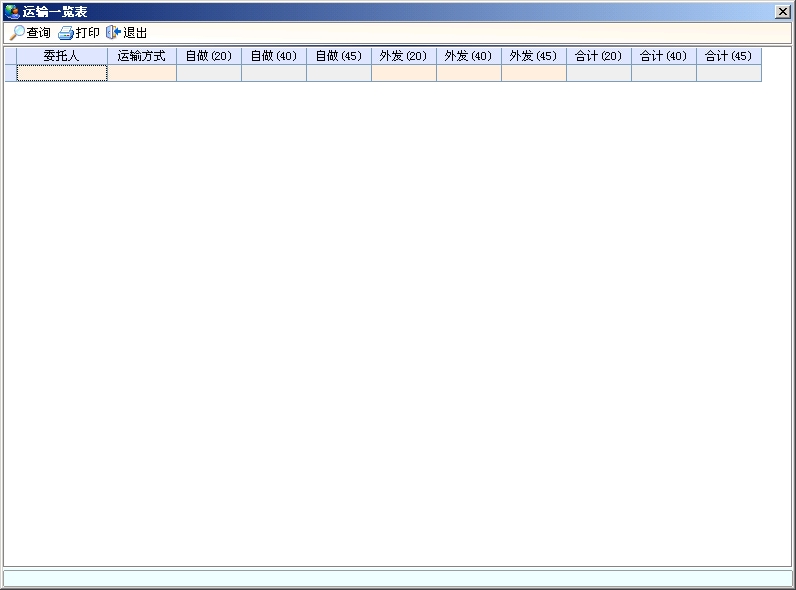Click the empty cell under 自做(20)
This screenshot has width=796, height=590.
click(x=209, y=73)
